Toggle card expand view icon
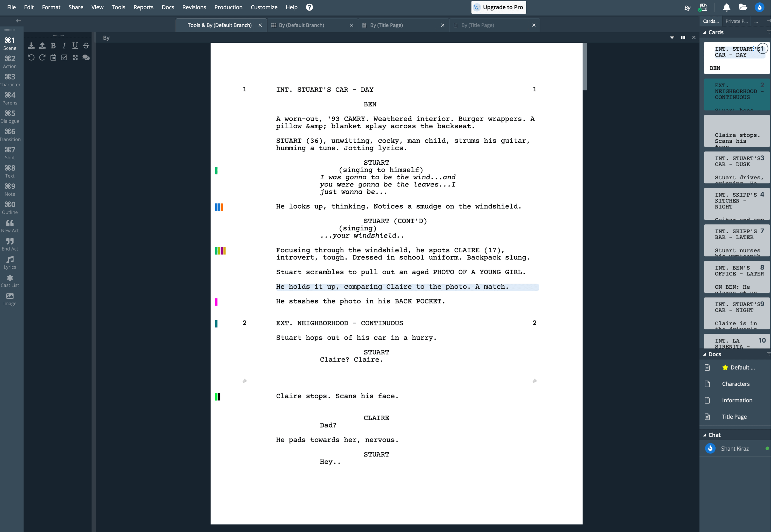Image resolution: width=771 pixels, height=532 pixels. [683, 38]
